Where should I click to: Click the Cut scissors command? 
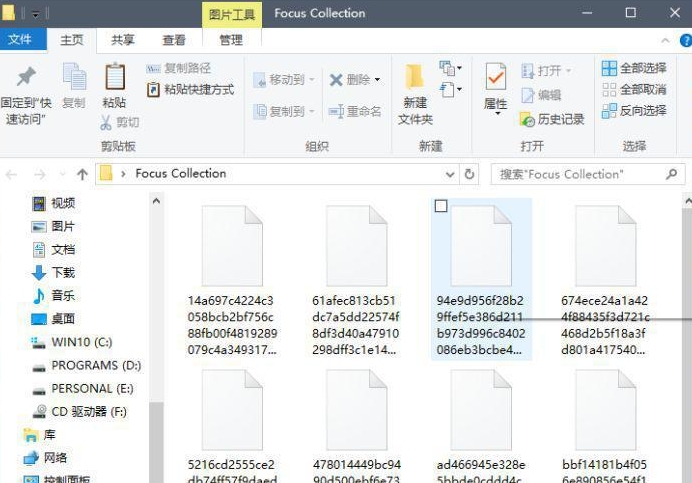(120, 122)
